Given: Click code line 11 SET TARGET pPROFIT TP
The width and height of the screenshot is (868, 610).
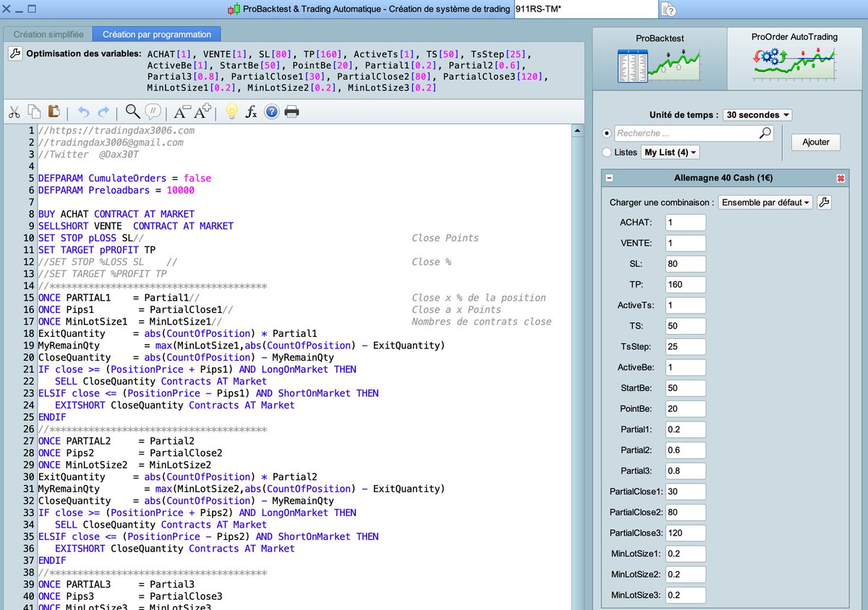Looking at the screenshot, I should pos(97,249).
